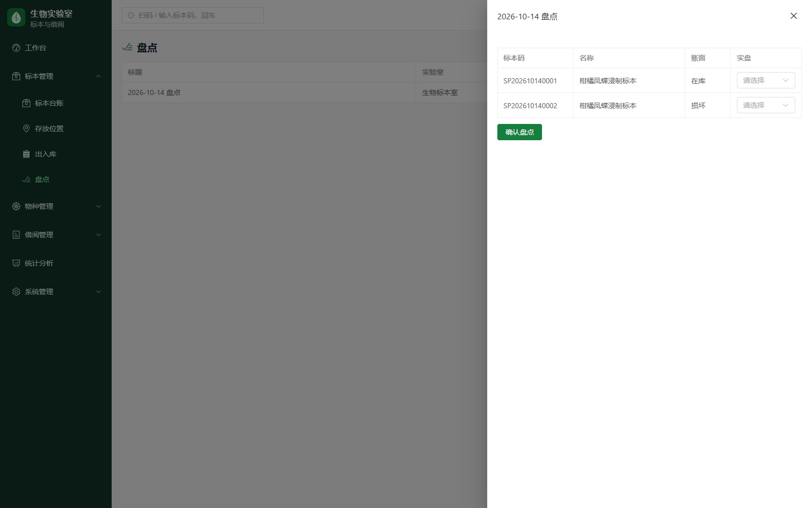Click the 出入库 clipboard icon
812x508 pixels.
(x=26, y=154)
